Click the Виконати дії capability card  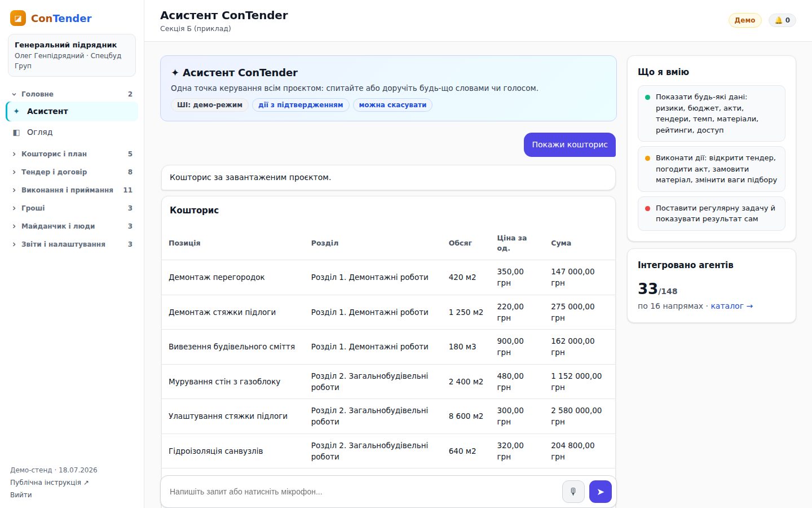(x=712, y=169)
